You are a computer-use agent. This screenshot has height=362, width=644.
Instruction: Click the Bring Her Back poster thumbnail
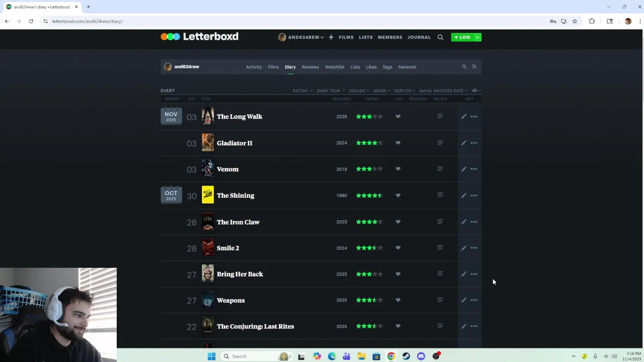(x=208, y=274)
